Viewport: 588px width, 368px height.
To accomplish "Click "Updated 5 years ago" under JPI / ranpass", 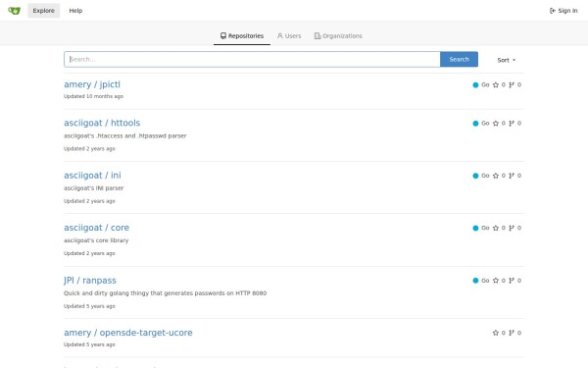I will coord(89,306).
